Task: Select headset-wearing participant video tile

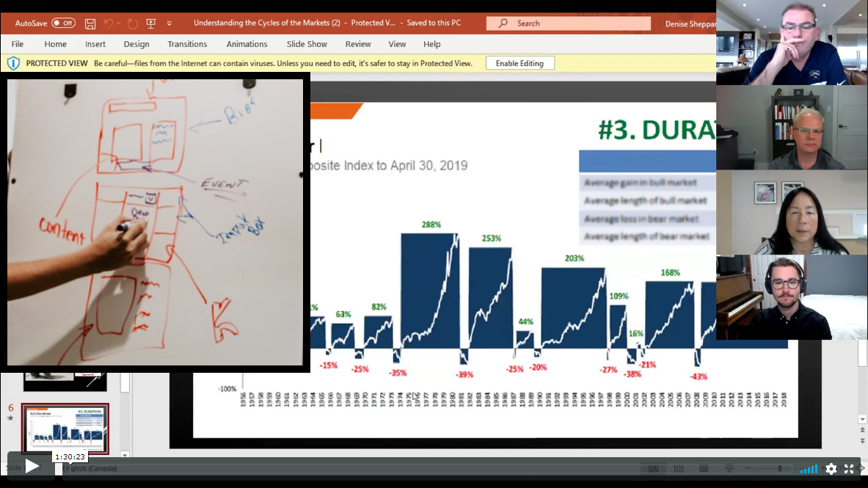Action: click(x=792, y=297)
